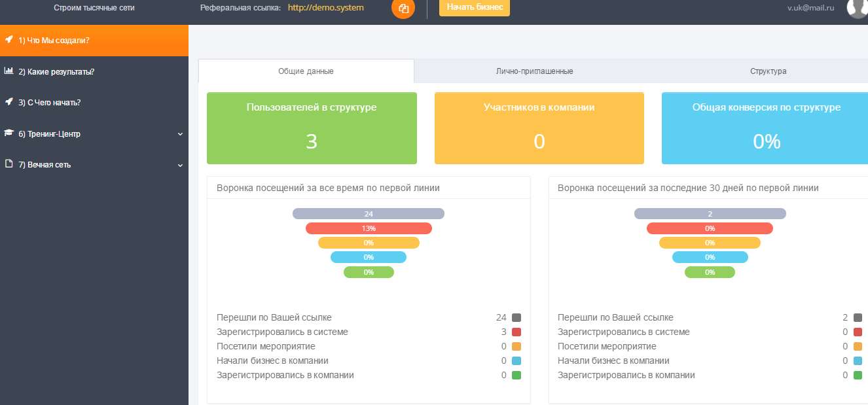Click the 'Начать бизнес' button
The image size is (868, 405).
coord(475,7)
